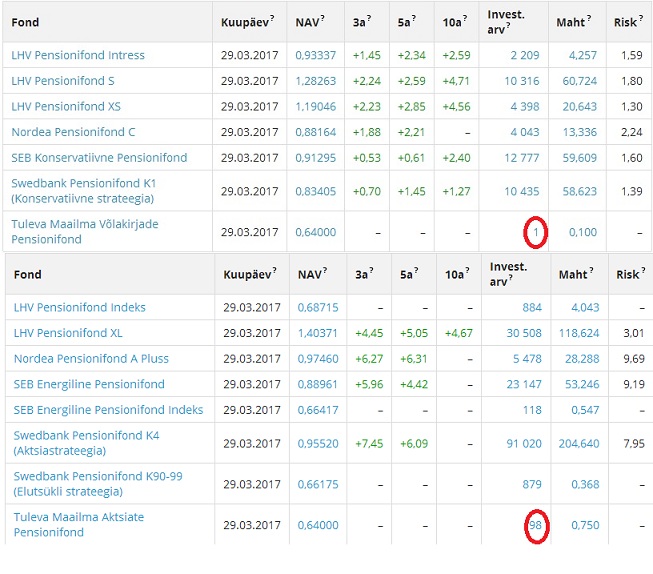Open Swedbank Pensionifond K4 Aktsiastrateegia link

(x=86, y=443)
